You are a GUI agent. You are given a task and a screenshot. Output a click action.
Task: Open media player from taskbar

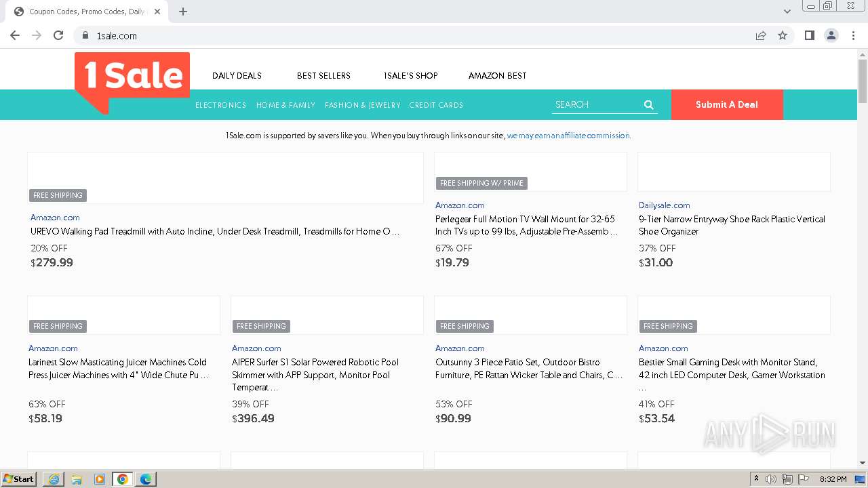click(100, 479)
